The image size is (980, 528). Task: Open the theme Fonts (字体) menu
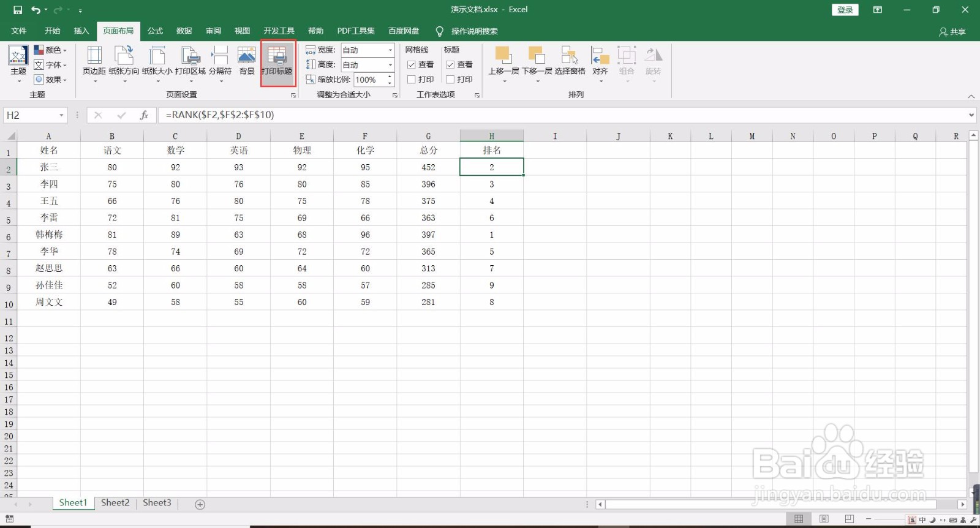click(x=50, y=65)
